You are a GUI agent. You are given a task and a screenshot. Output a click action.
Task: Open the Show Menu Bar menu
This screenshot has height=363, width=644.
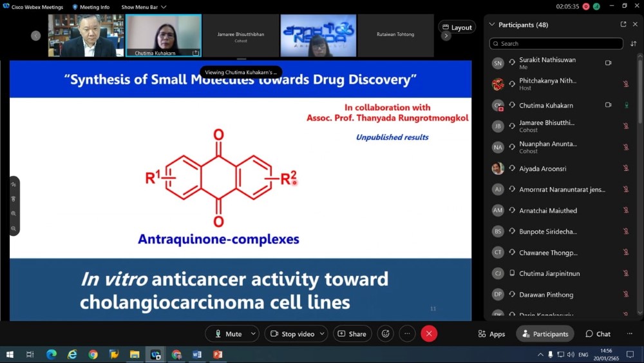click(x=144, y=7)
